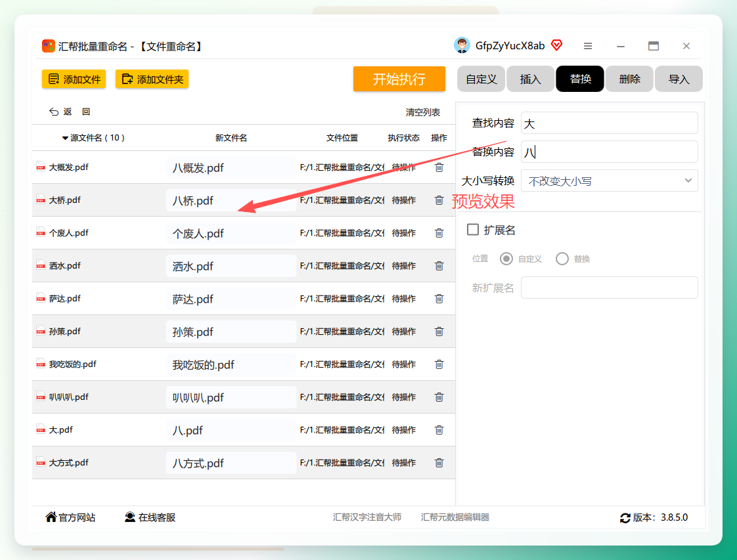
Task: Delete the 大概发.pdf row with trash icon
Action: coord(439,167)
